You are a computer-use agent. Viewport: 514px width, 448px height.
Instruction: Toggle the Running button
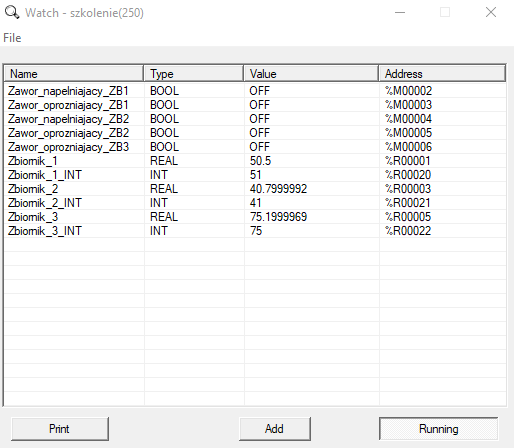coord(438,429)
